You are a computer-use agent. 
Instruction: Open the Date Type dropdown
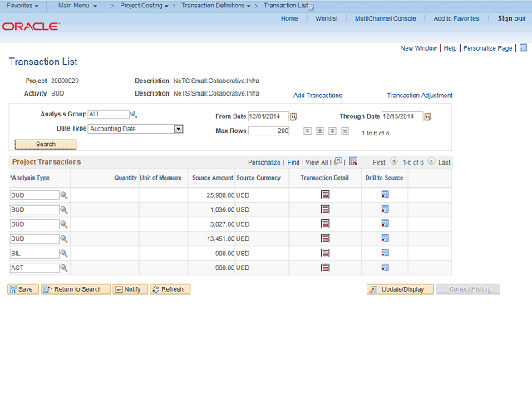click(178, 129)
